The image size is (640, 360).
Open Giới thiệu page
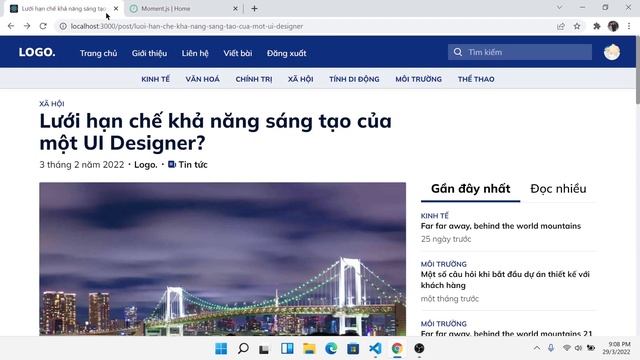point(149,53)
